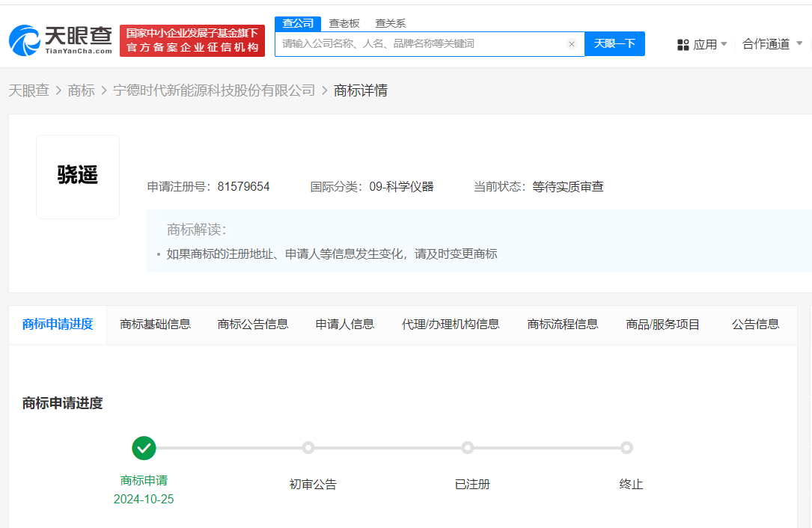Image resolution: width=812 pixels, height=528 pixels.
Task: Open 宁德时代新能源科技股份有限公司 breadcrumb link
Action: tap(214, 90)
